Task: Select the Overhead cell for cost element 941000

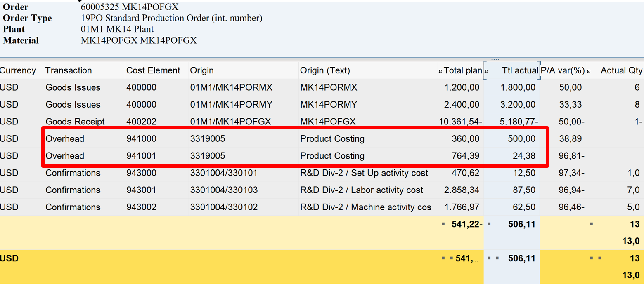Action: pos(65,139)
